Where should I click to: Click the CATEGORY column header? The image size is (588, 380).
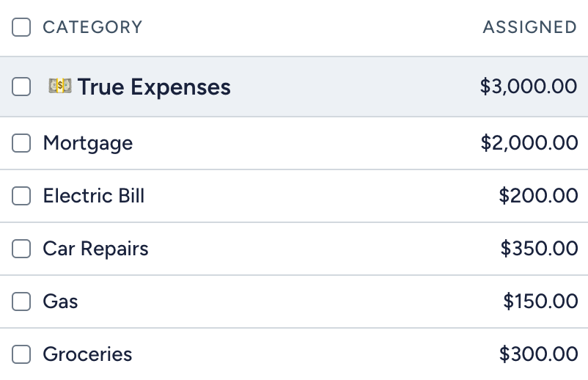(92, 27)
